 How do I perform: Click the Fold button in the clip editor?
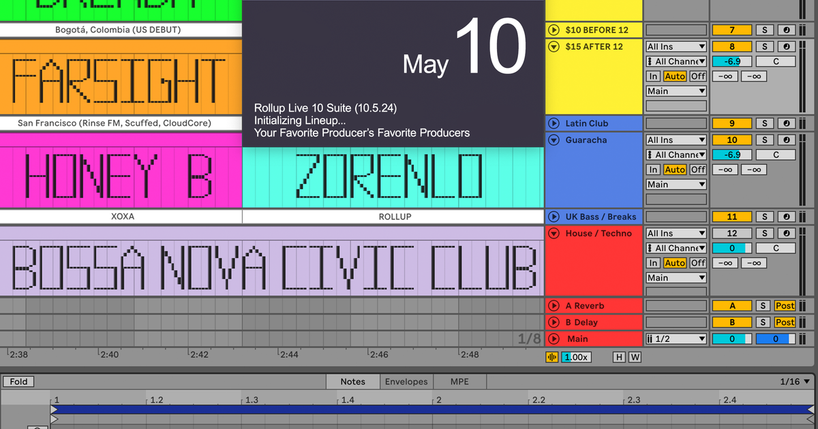(19, 382)
